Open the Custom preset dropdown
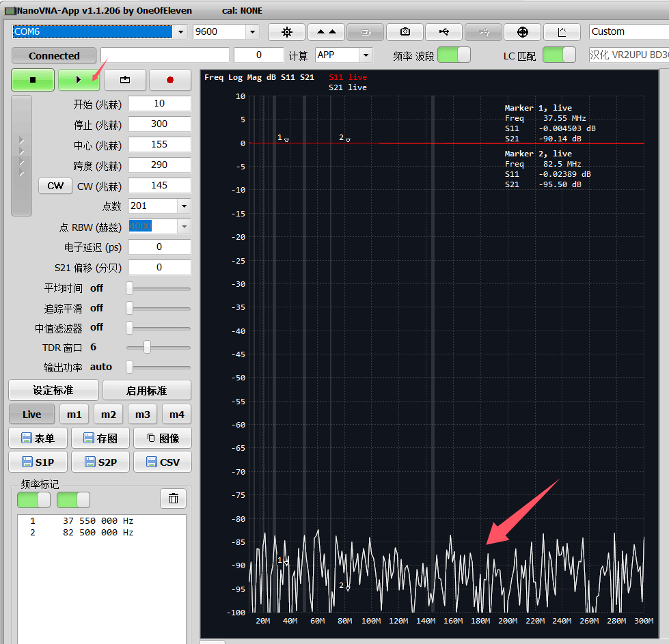The height and width of the screenshot is (644, 669). coord(629,31)
